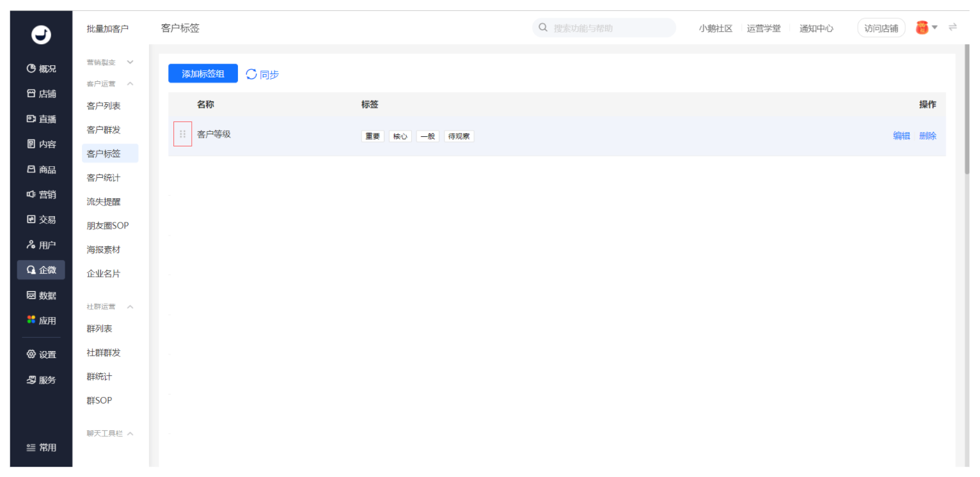Open 群列表 in submenu
This screenshot has height=477, width=980.
(99, 329)
